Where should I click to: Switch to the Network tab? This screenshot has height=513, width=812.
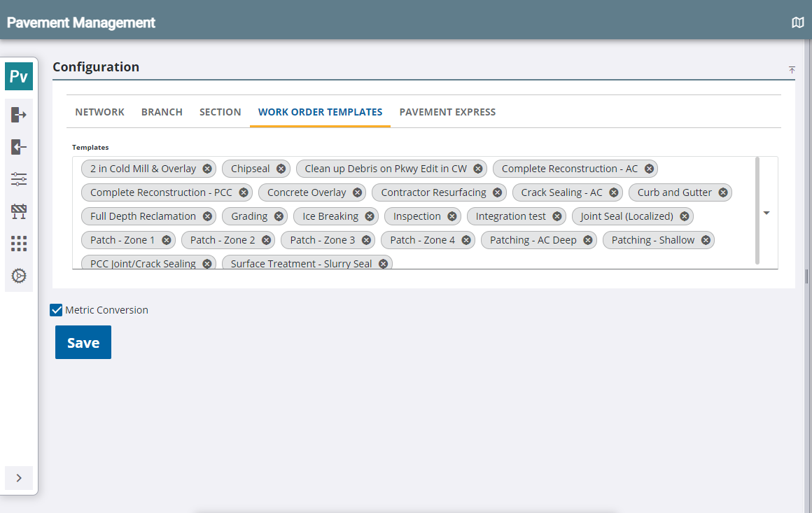[99, 111]
